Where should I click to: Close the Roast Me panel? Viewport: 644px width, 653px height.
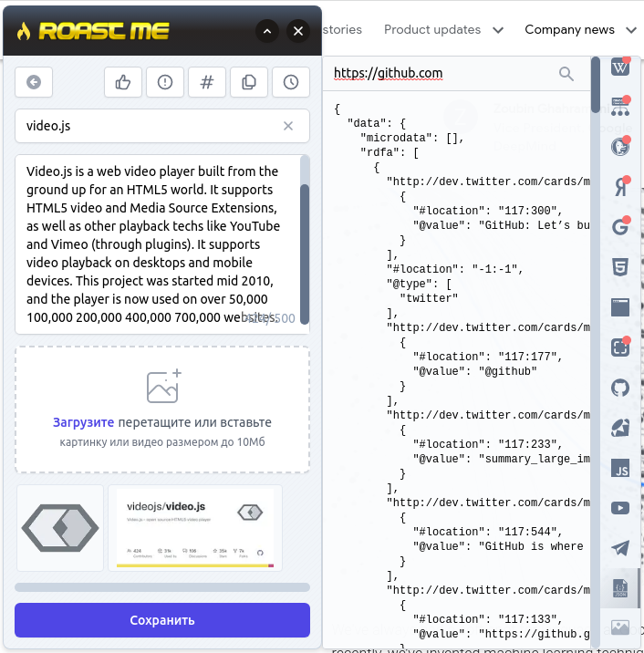[x=298, y=31]
